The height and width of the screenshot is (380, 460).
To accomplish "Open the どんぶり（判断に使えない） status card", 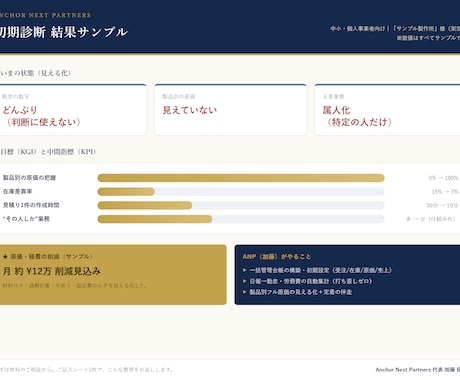I will pos(73,110).
